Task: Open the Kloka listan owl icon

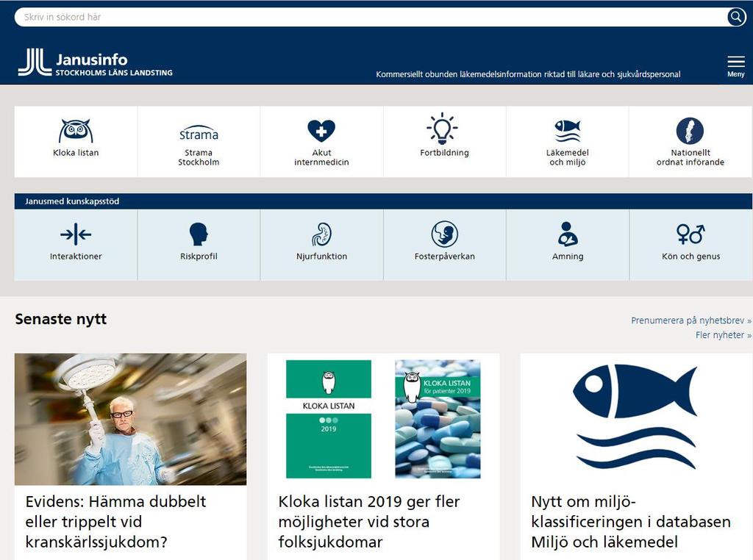Action: pos(76,131)
